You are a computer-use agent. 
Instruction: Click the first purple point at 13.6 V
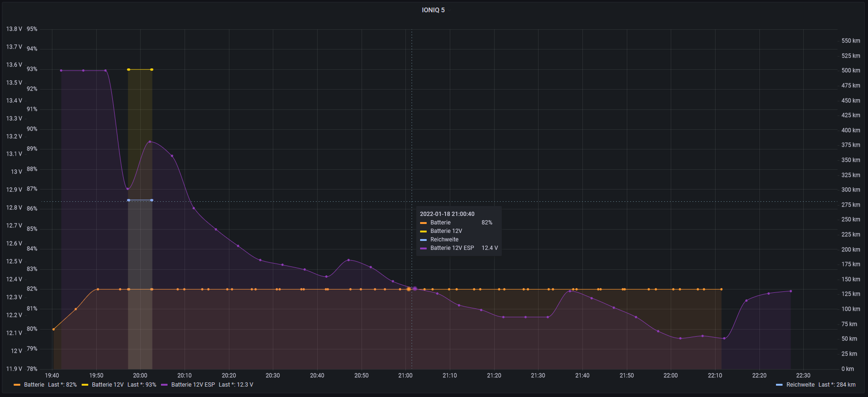click(61, 71)
